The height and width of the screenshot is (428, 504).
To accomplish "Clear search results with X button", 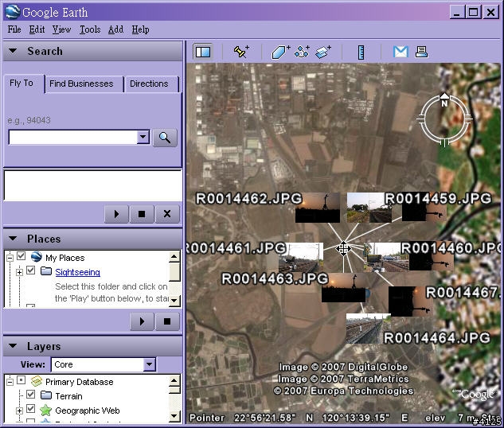I will pos(167,214).
